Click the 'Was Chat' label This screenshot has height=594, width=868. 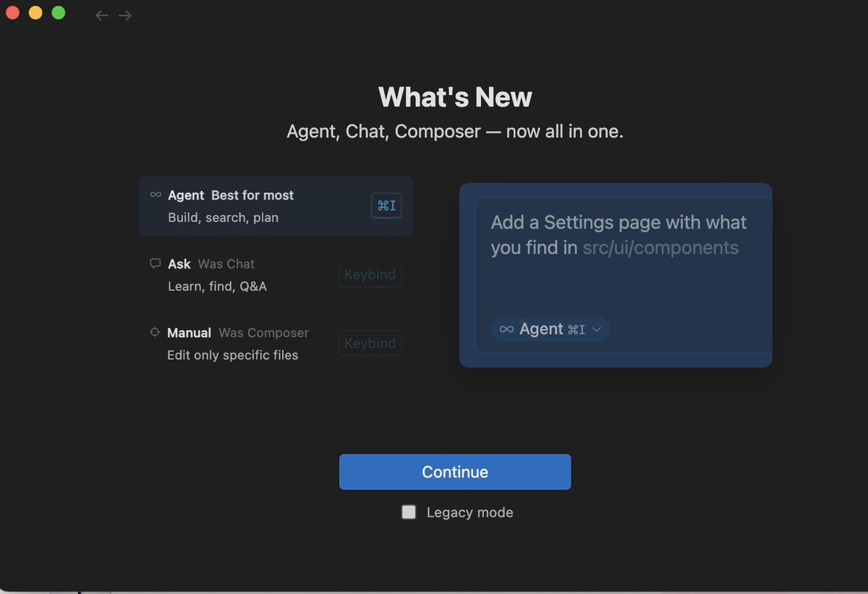tap(226, 264)
